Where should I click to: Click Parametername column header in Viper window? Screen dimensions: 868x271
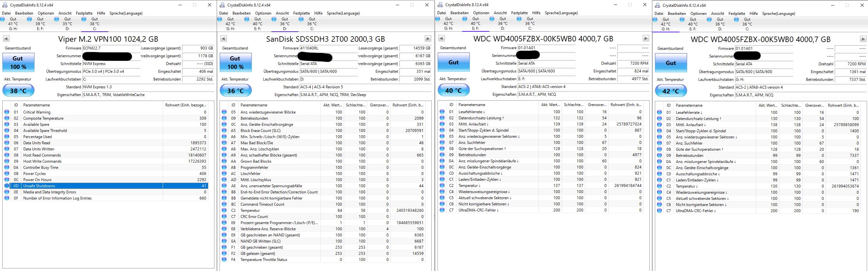tap(92, 105)
